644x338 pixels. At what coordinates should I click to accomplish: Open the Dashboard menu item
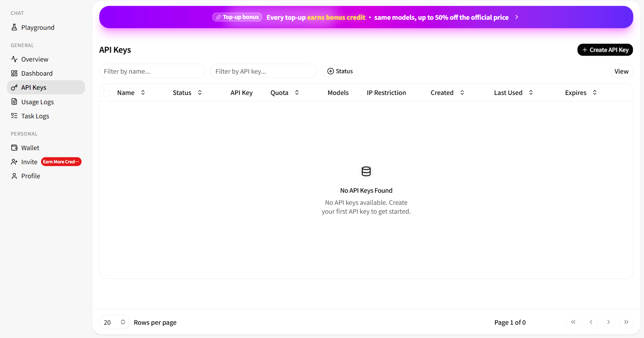[46, 73]
